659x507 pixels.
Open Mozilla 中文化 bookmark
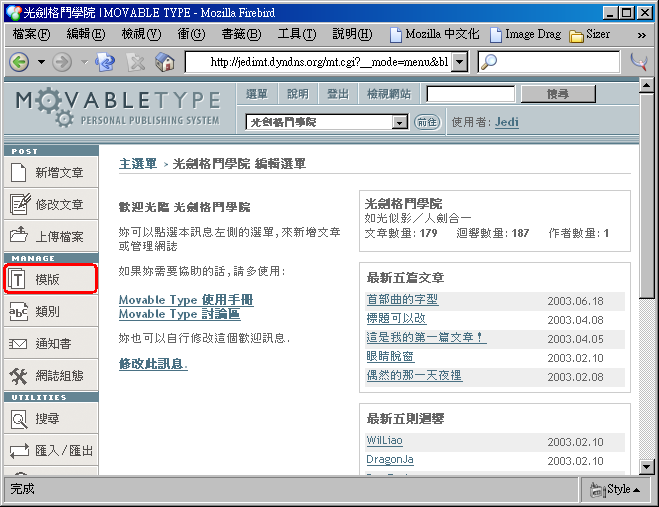point(434,34)
